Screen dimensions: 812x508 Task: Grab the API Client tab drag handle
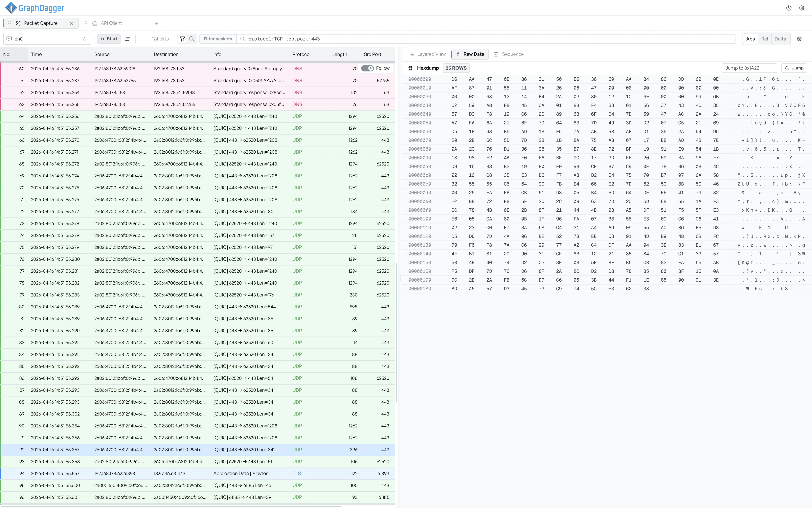point(86,23)
